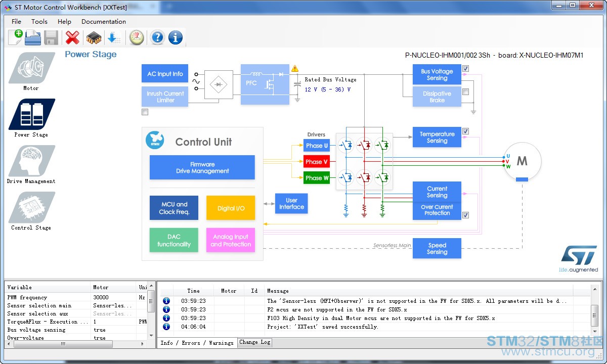Open the DAC functionality block
Image resolution: width=607 pixels, height=364 pixels.
coord(174,240)
